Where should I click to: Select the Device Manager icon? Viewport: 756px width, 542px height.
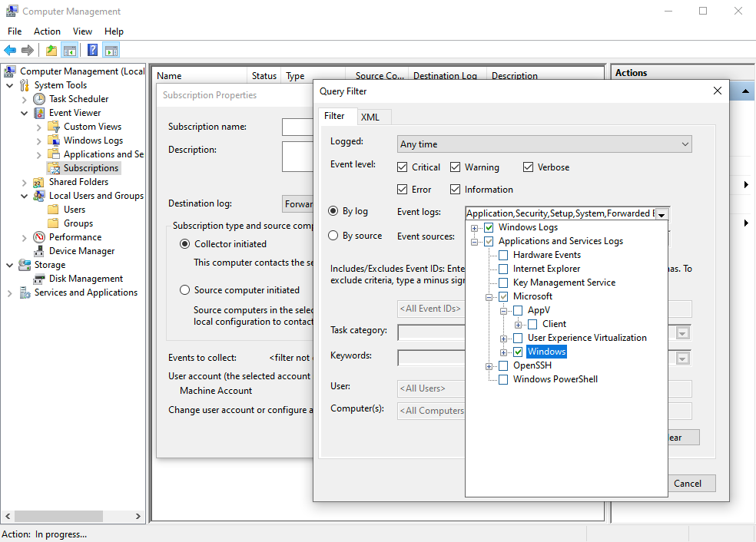(x=39, y=251)
